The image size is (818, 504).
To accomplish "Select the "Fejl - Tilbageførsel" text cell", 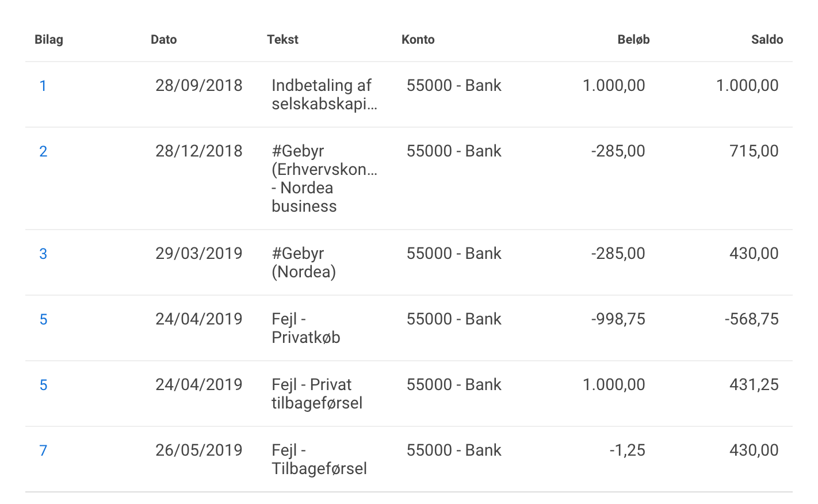I will (319, 459).
